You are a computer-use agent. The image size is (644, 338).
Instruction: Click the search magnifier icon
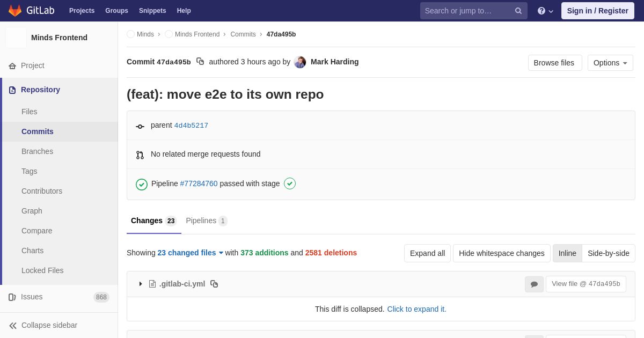pos(518,11)
